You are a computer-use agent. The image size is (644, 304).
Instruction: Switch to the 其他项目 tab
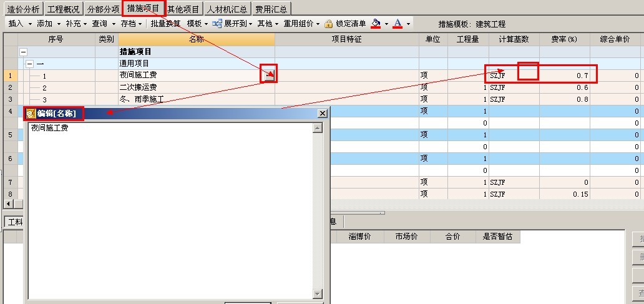pos(183,9)
